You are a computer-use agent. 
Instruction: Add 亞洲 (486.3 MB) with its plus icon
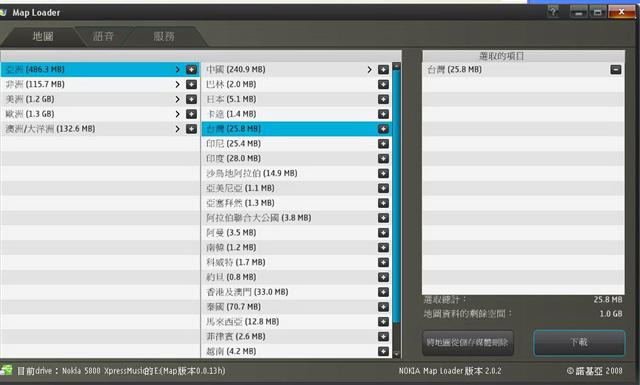(x=191, y=69)
